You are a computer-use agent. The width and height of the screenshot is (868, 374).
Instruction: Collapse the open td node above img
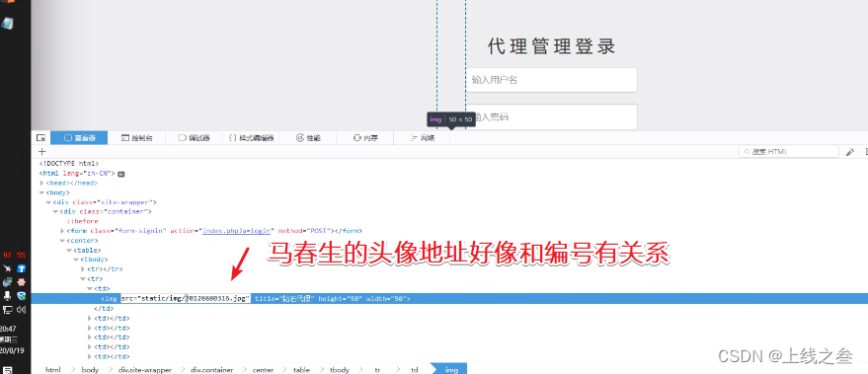pyautogui.click(x=90, y=288)
